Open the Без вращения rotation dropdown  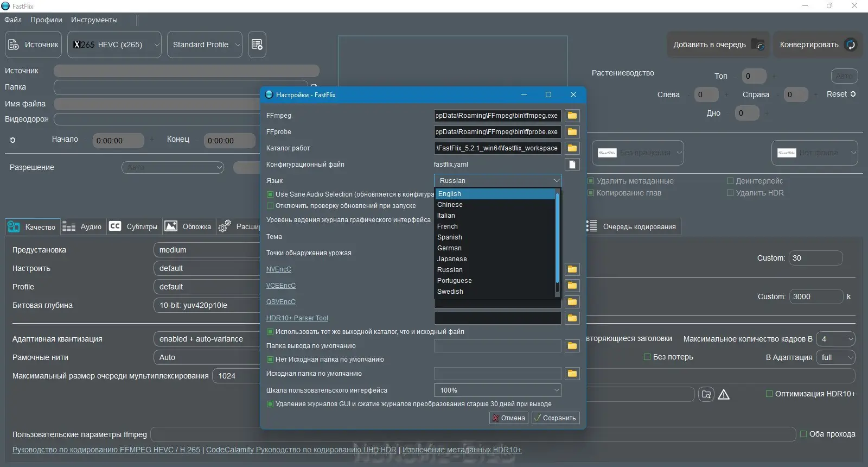coord(638,153)
